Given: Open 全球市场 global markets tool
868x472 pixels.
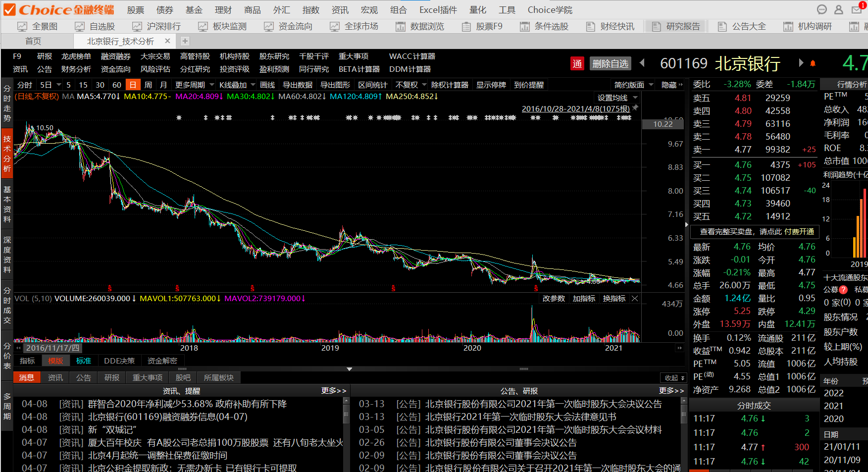Looking at the screenshot, I should click(354, 26).
